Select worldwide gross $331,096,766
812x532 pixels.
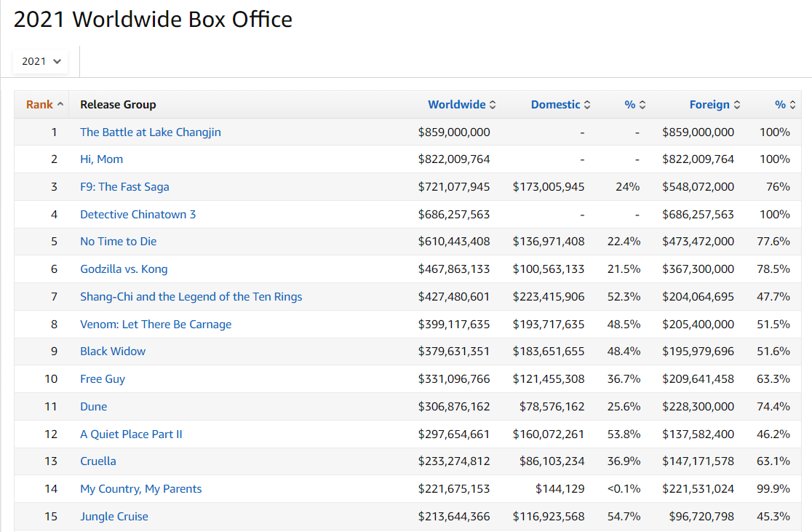[x=454, y=378]
